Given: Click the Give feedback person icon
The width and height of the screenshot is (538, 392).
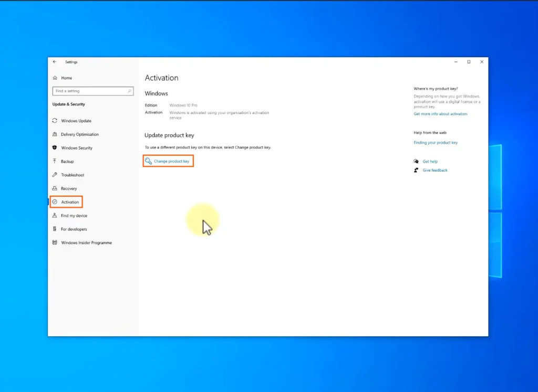Looking at the screenshot, I should pos(416,170).
